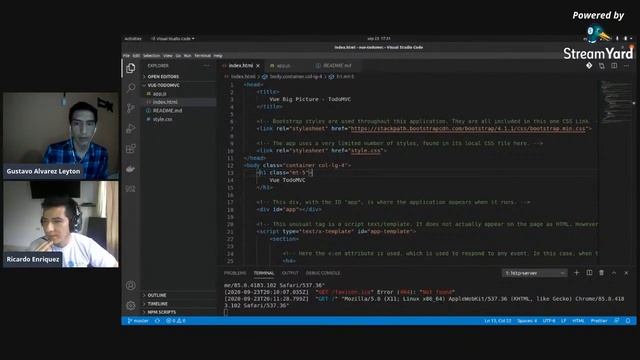
Task: Open the Extensions view
Action: tap(131, 149)
